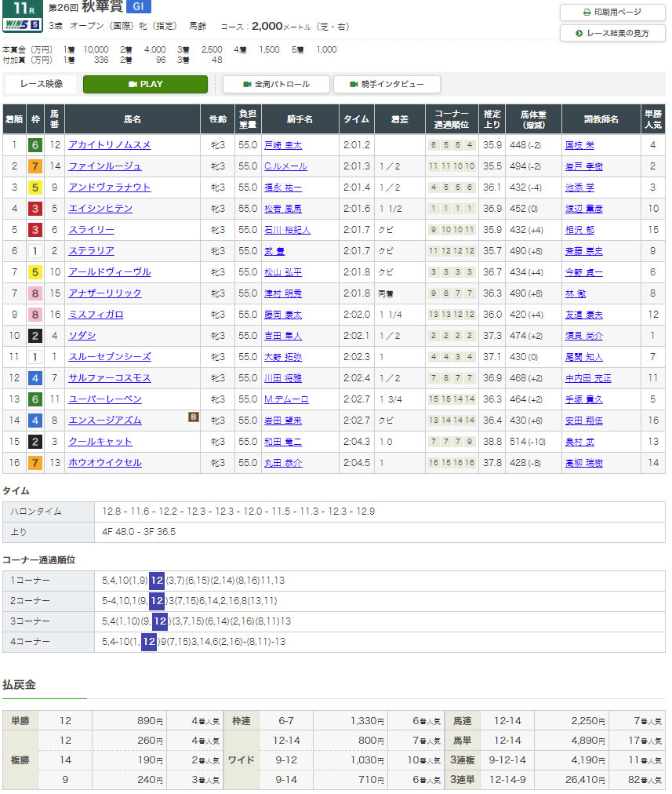Play the race video with PLAY button

point(145,84)
